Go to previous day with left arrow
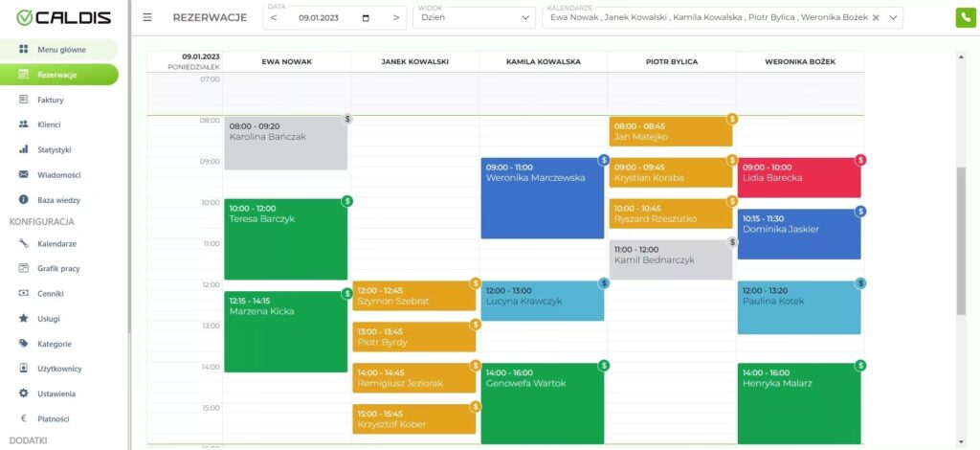 pyautogui.click(x=274, y=18)
